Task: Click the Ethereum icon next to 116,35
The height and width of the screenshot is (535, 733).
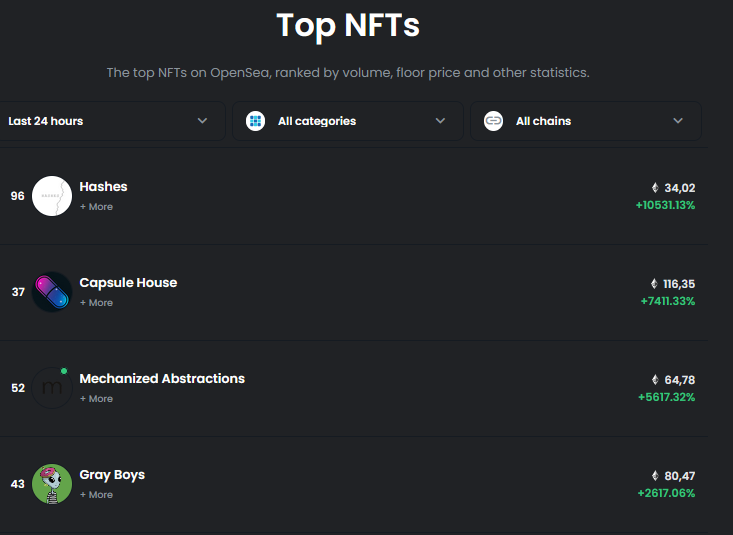Action: [654, 284]
